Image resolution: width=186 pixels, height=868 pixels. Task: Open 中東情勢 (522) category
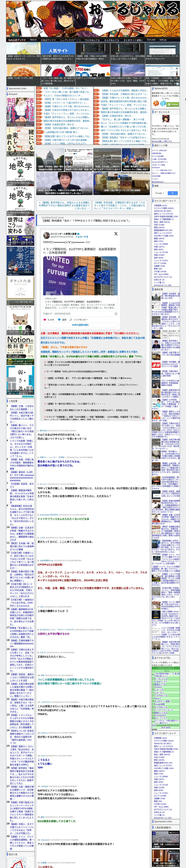(160, 206)
